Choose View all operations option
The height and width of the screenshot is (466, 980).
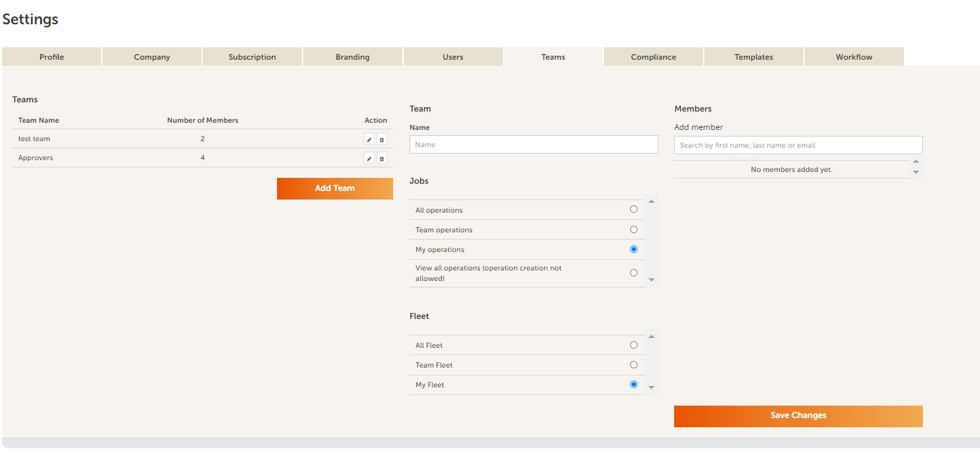click(x=633, y=273)
